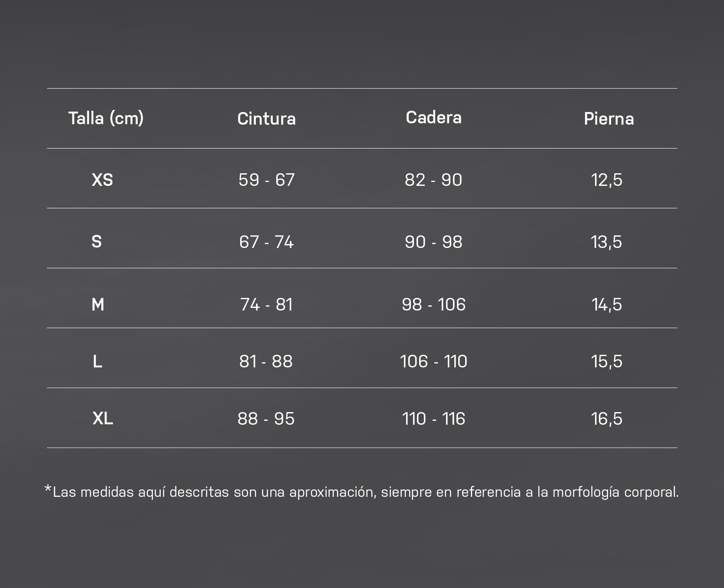Click the 82 - 90 hip value
724x588 pixels.
433,180
